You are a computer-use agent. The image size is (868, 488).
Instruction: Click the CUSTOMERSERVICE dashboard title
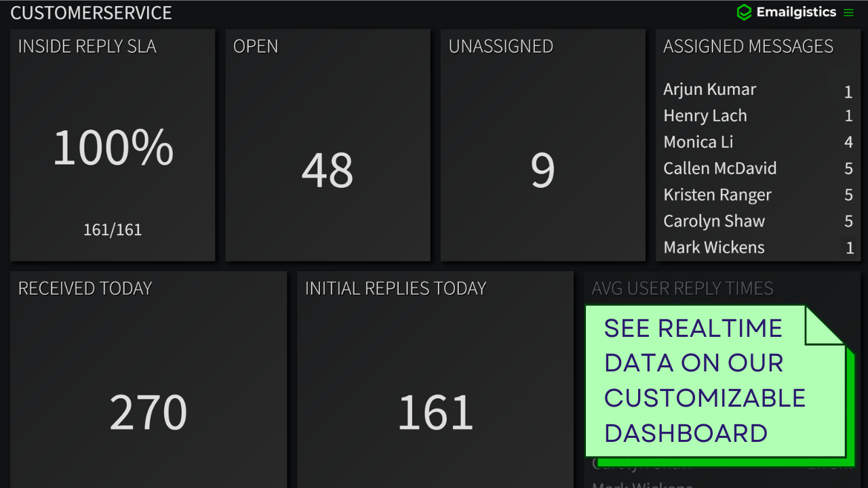[x=92, y=13]
